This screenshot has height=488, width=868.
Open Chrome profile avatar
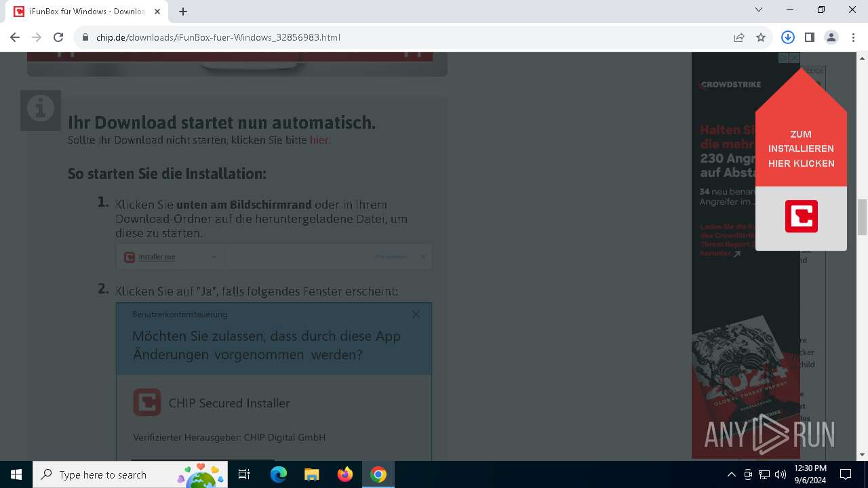click(x=831, y=37)
